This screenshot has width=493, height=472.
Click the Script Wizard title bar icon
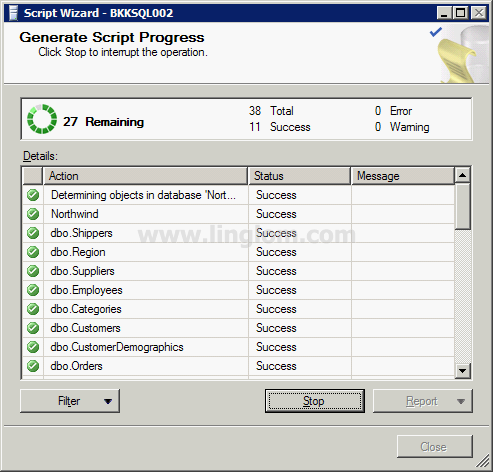[13, 13]
